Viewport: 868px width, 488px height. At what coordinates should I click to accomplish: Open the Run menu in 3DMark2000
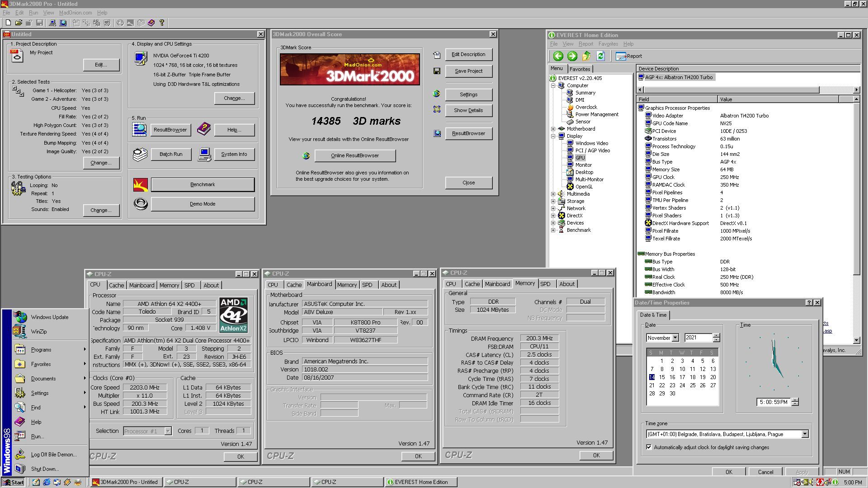pos(33,13)
